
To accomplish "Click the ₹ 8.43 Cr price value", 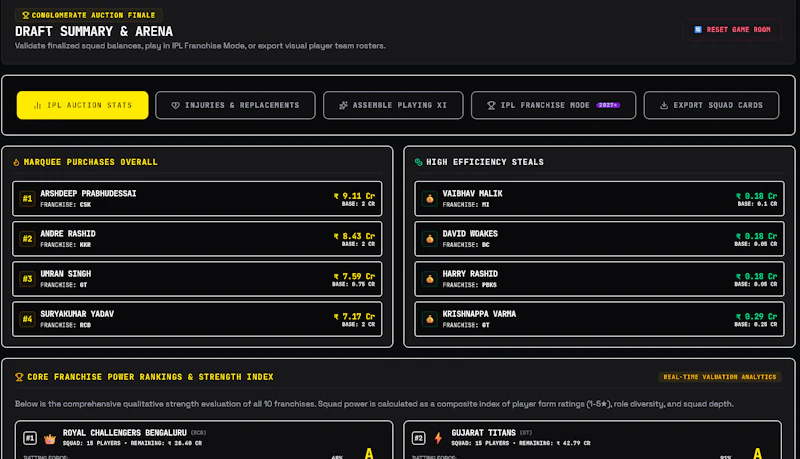I will tap(354, 236).
